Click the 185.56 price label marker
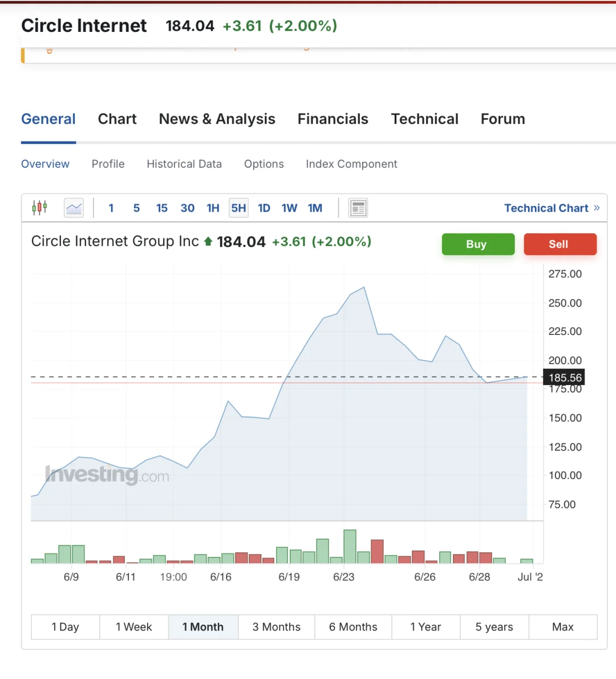The image size is (616, 679). [565, 378]
